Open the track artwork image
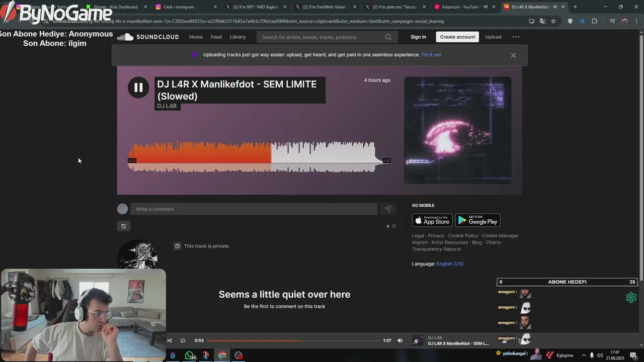The height and width of the screenshot is (362, 644). click(x=457, y=130)
